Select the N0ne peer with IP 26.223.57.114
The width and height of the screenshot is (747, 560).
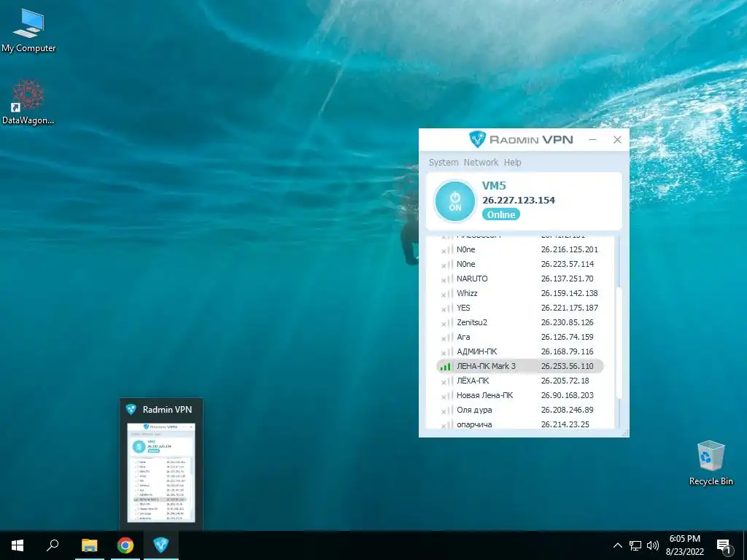tap(519, 264)
